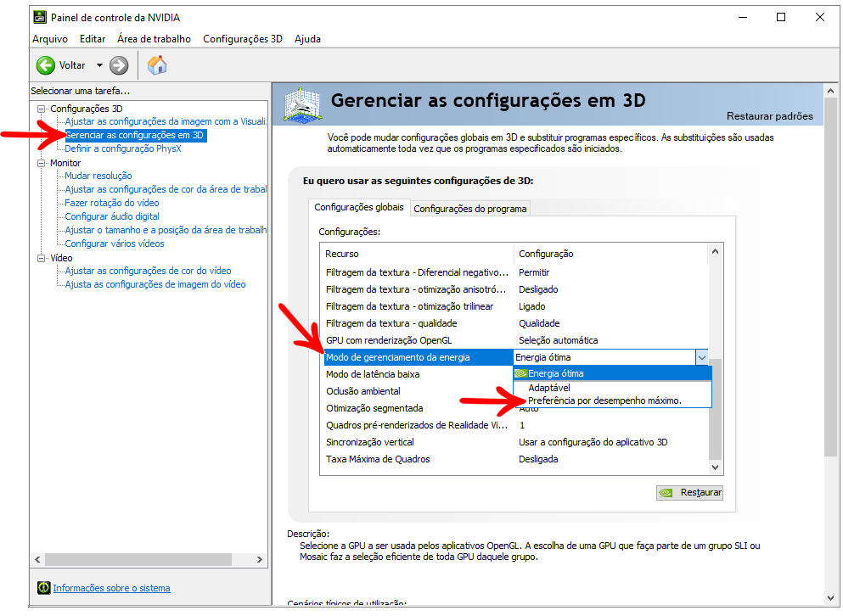The width and height of the screenshot is (843, 616).
Task: Open the Editar menu
Action: coord(93,39)
